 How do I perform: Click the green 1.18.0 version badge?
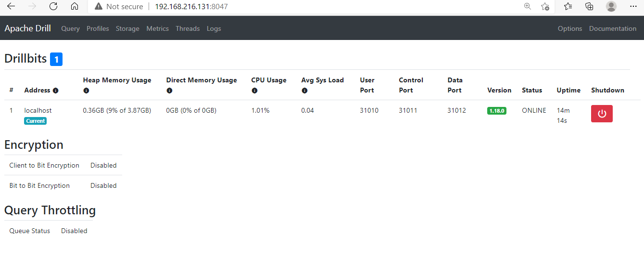pos(497,111)
